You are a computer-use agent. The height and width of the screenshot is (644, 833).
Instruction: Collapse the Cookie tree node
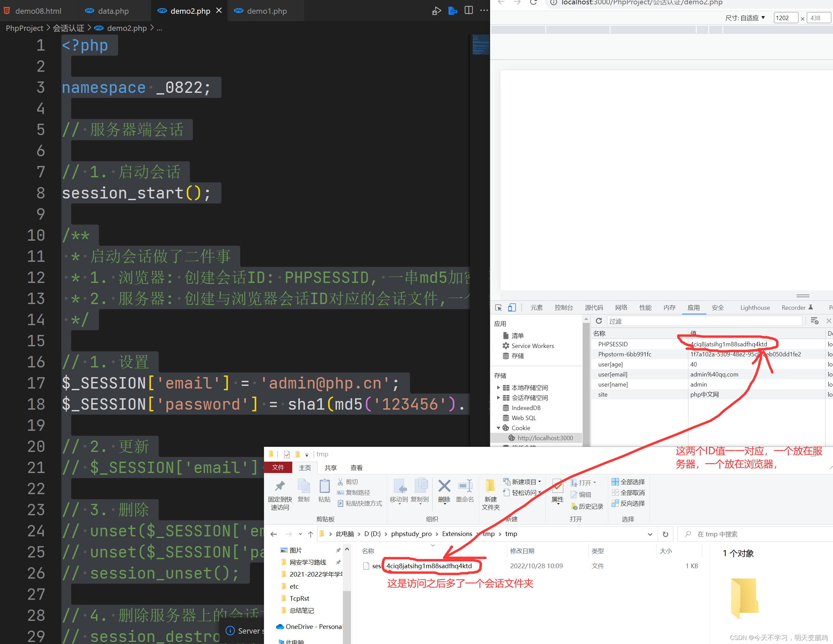[498, 428]
